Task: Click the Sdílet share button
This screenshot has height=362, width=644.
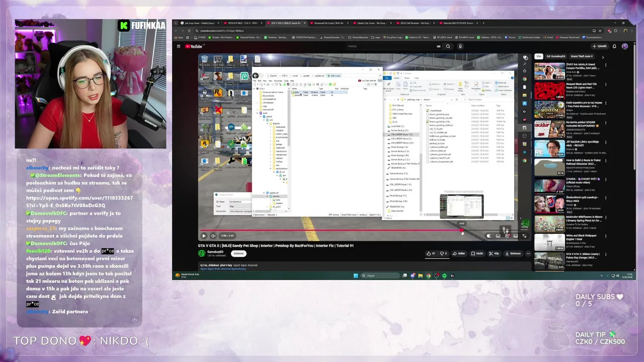Action: pyautogui.click(x=458, y=253)
